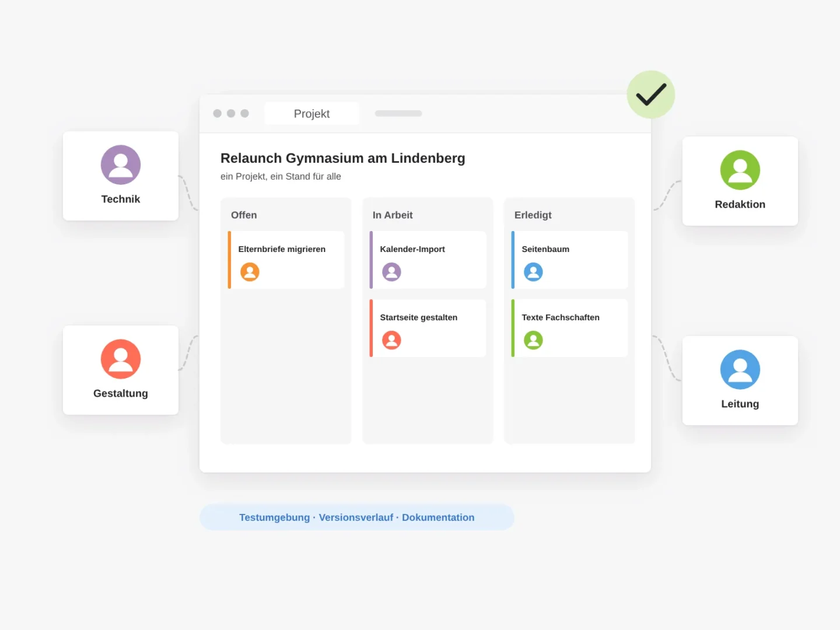Screen dimensions: 840x630
Task: Click the Relaunch Gymnasium am Lindenberg heading
Action: [343, 158]
